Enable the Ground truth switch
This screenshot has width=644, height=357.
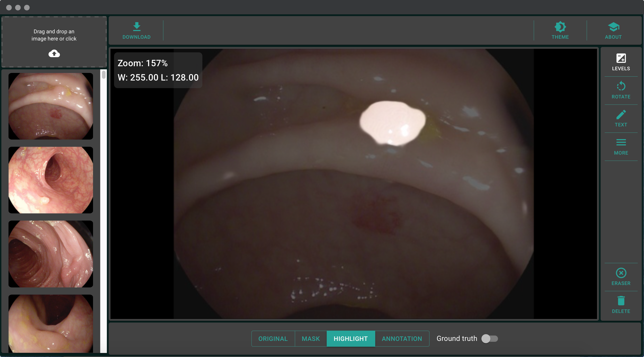click(x=489, y=338)
